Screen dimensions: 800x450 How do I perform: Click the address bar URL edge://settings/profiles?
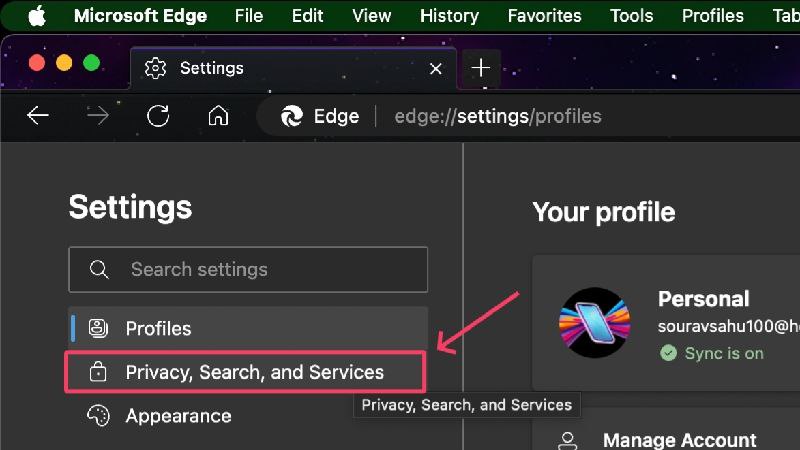point(498,116)
